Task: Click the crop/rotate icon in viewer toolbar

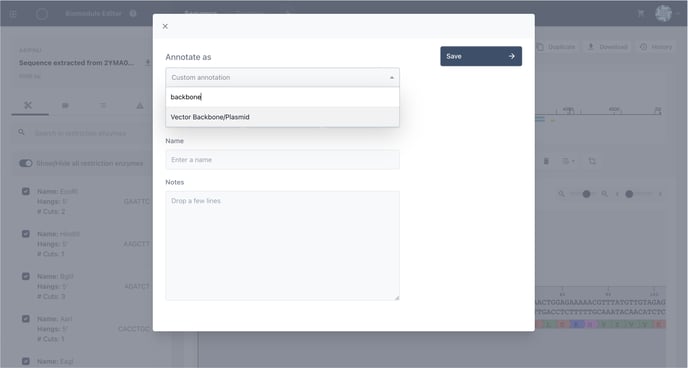Action: [592, 161]
